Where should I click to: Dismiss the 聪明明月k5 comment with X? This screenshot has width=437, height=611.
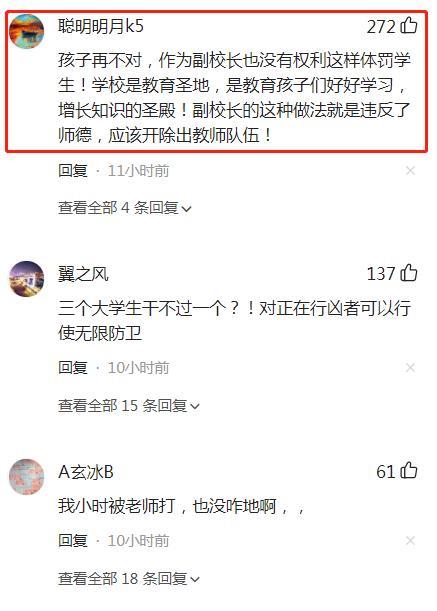point(410,171)
